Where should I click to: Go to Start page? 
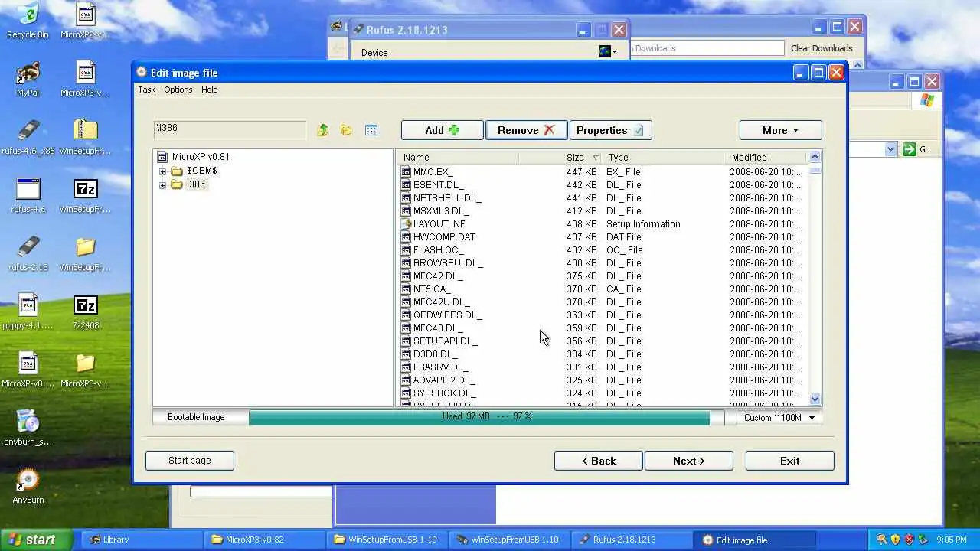point(190,461)
